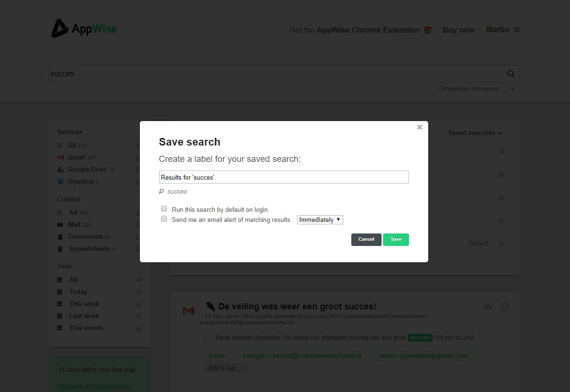
Task: Click the calendar icon beside Last week
Action: click(60, 316)
